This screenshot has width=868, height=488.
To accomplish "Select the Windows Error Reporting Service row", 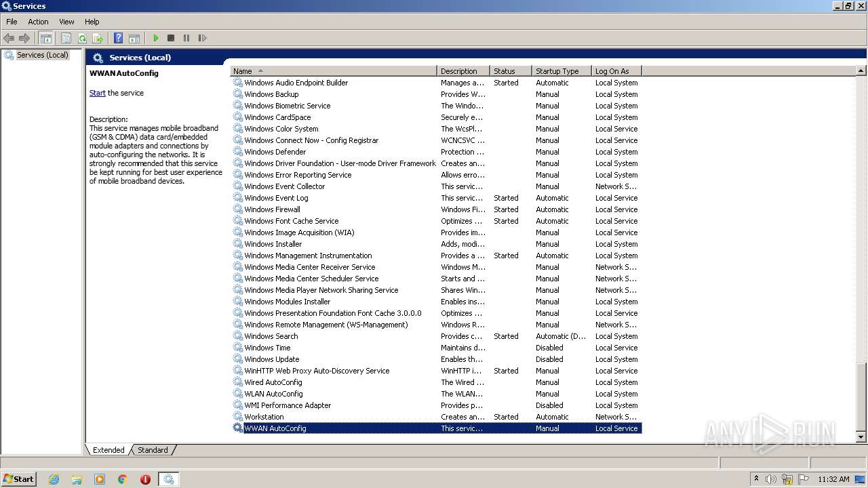I will tap(436, 175).
